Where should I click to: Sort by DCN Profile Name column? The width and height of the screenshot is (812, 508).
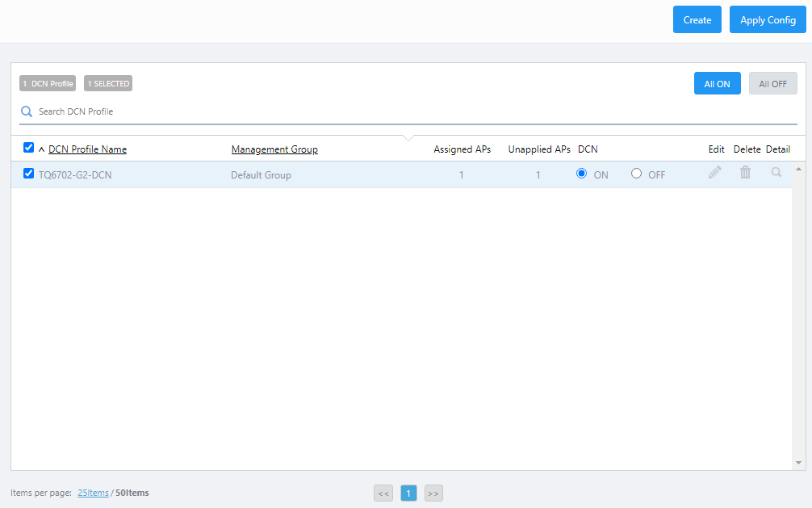(87, 149)
